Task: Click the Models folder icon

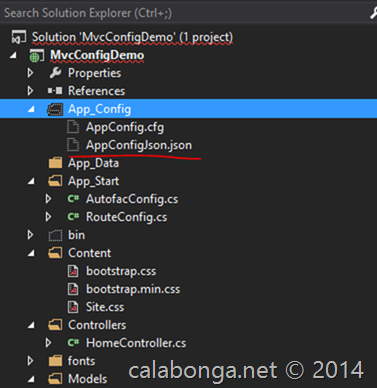Action: [x=55, y=379]
